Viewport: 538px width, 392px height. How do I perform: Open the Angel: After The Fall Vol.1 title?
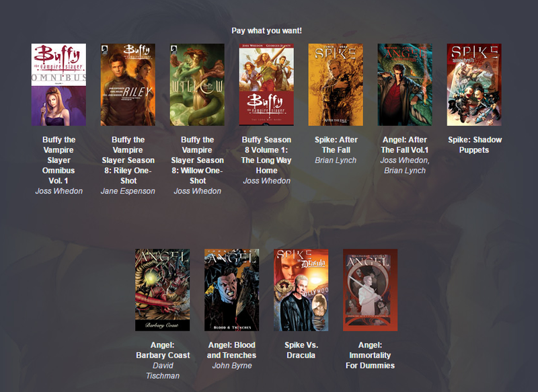(x=405, y=145)
